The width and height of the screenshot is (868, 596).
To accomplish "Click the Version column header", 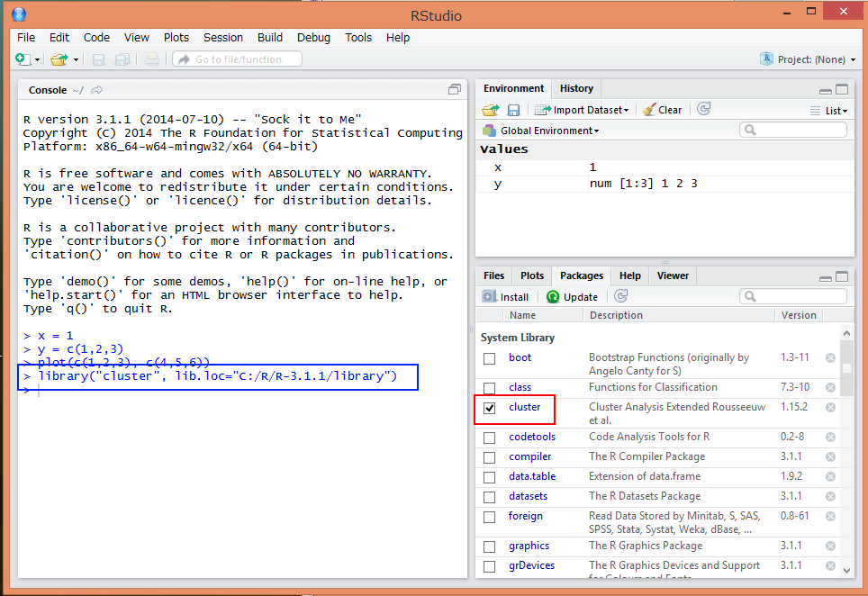I will click(x=799, y=315).
